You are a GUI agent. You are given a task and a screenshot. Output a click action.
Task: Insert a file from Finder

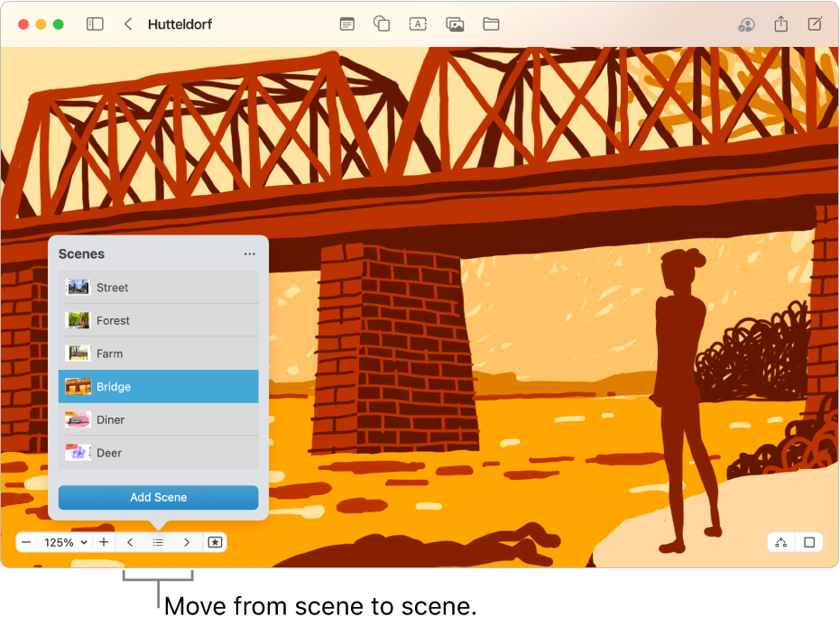[491, 24]
